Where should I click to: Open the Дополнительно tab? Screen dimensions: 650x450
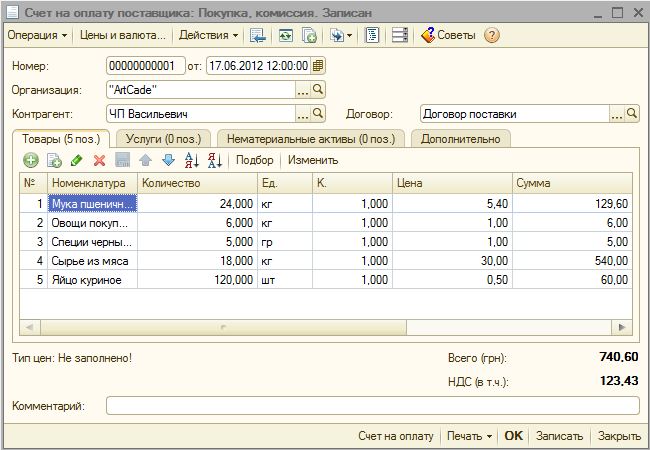pos(461,139)
